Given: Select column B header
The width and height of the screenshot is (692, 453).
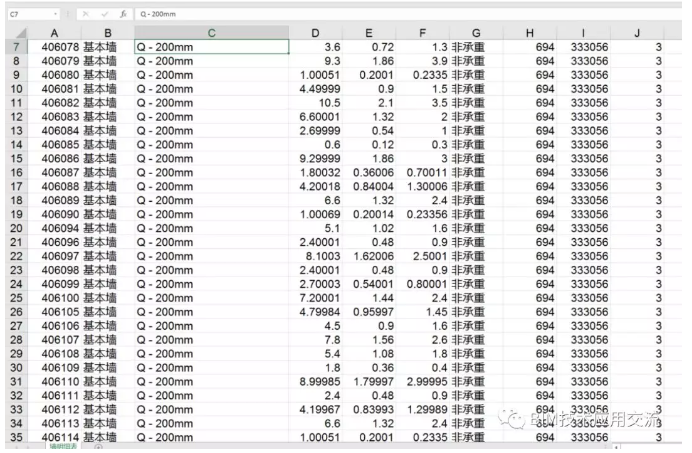Looking at the screenshot, I should click(108, 33).
